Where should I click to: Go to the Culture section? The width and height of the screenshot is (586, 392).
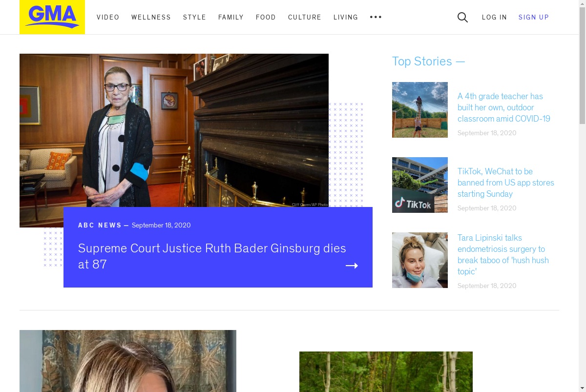[305, 17]
